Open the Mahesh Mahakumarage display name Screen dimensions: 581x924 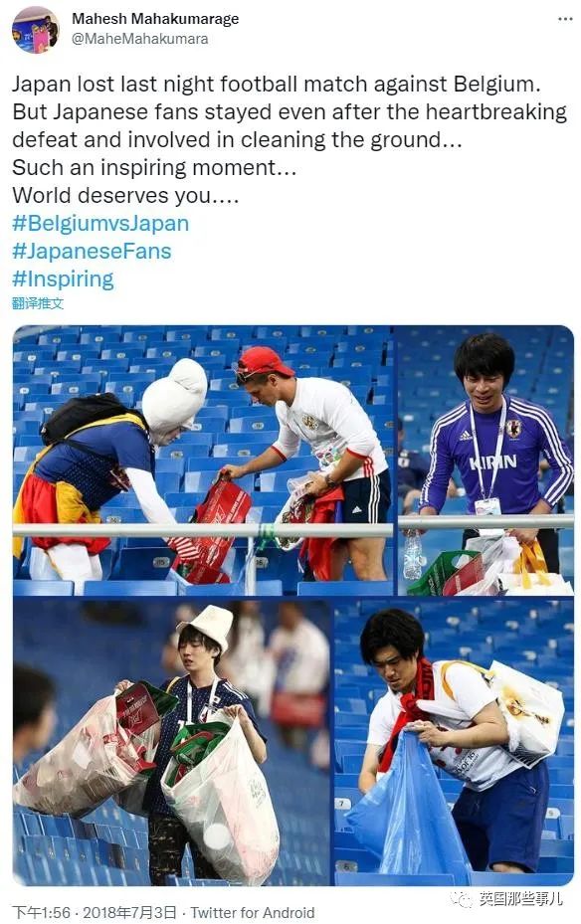coord(155,19)
